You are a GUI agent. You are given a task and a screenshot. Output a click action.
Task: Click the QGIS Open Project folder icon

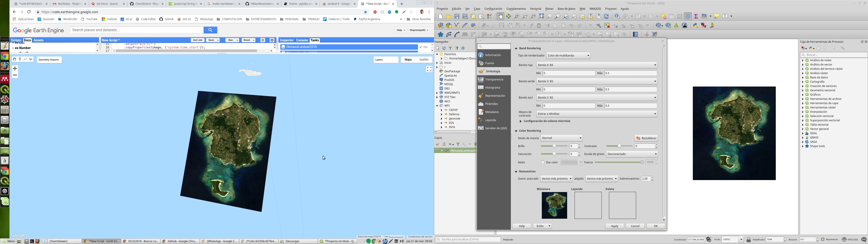pyautogui.click(x=448, y=16)
